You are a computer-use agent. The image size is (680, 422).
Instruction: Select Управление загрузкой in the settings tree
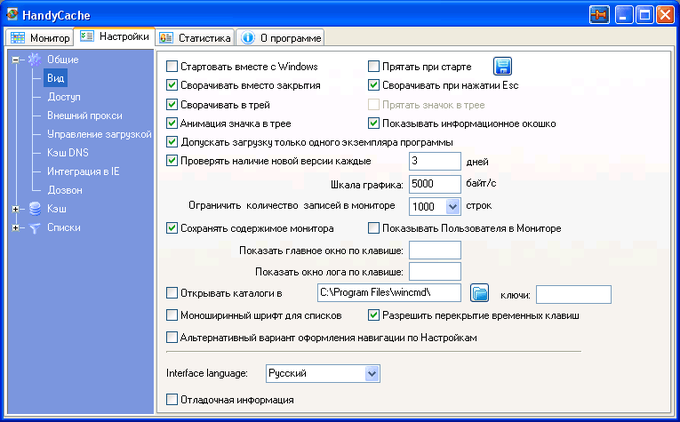[x=99, y=134]
